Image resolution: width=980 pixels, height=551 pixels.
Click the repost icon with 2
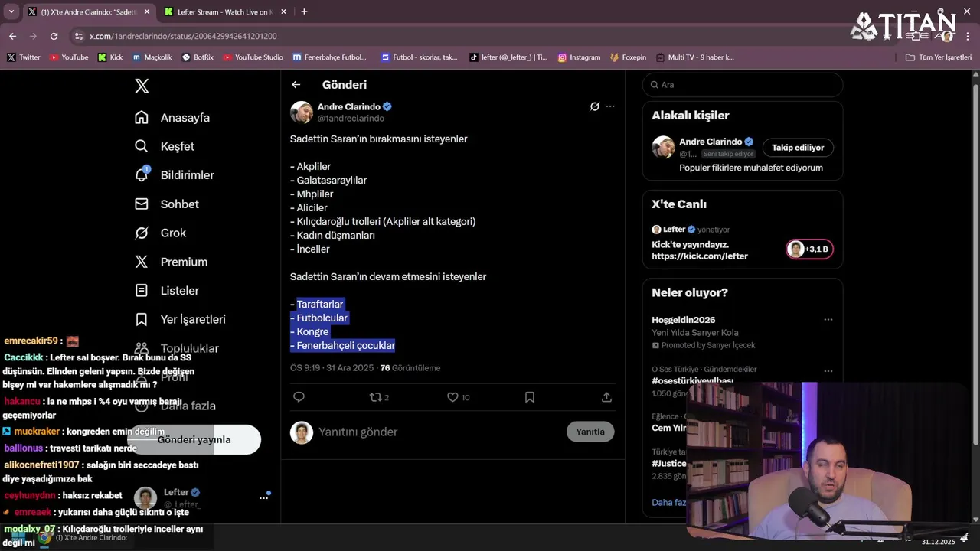(380, 397)
